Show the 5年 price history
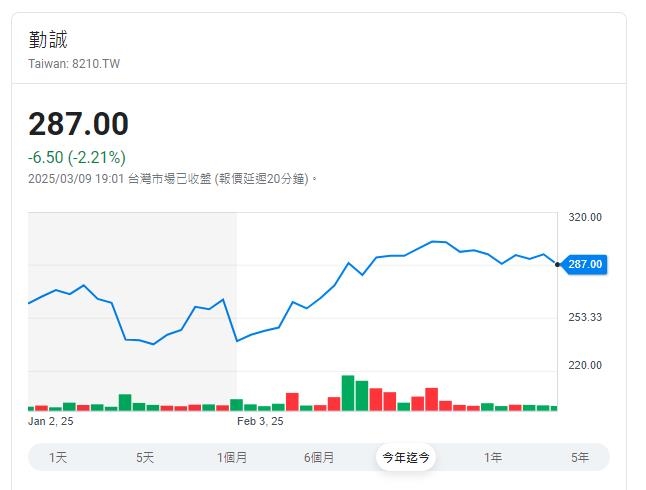646x490 pixels. point(580,457)
